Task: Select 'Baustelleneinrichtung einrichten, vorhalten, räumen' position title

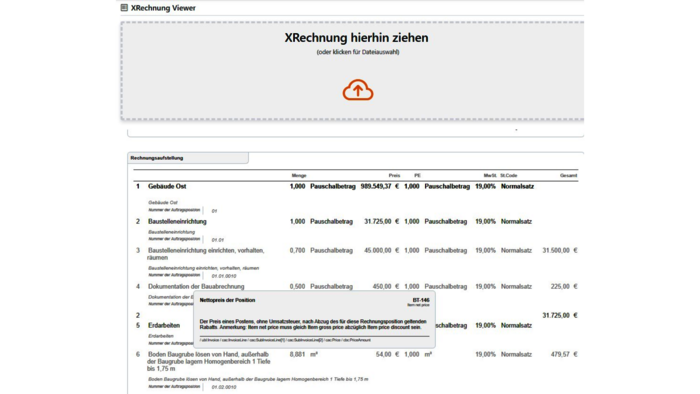Action: pos(206,254)
